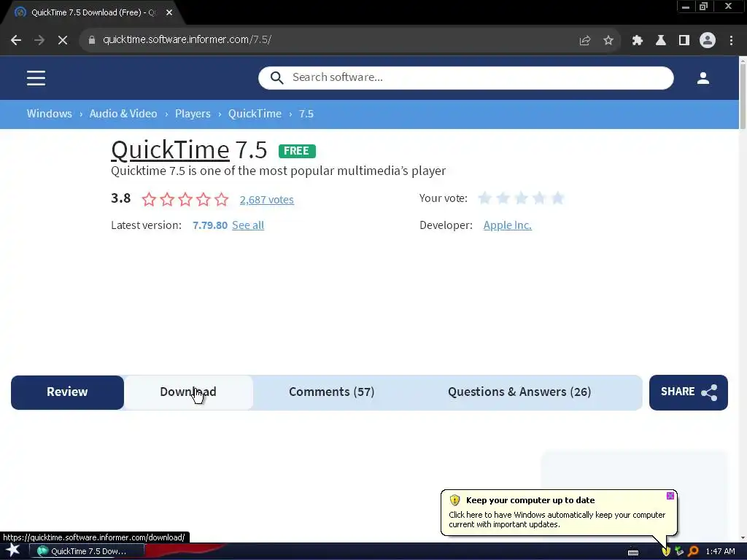Viewport: 747px width, 560px height.
Task: Click the browser address bar URL
Action: coord(187,40)
